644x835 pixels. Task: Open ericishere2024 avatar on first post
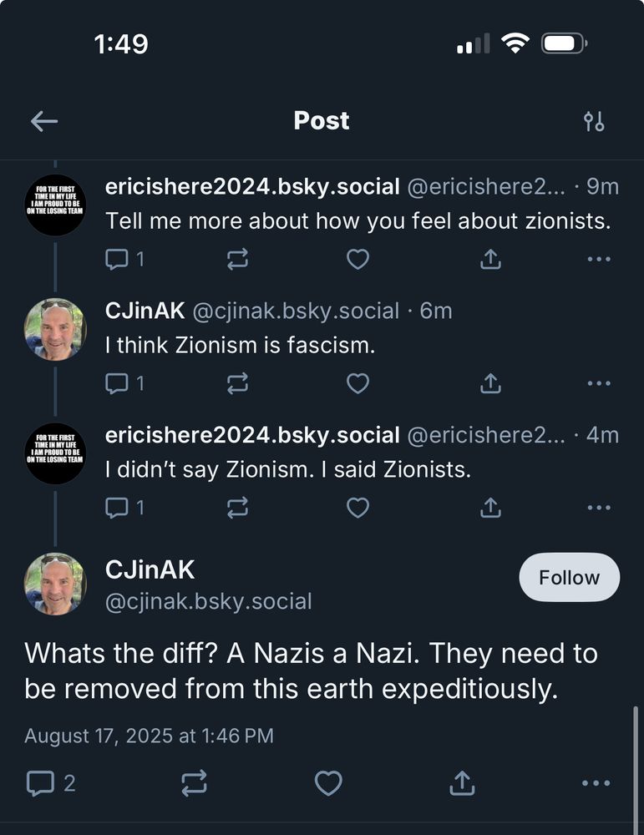pos(55,205)
